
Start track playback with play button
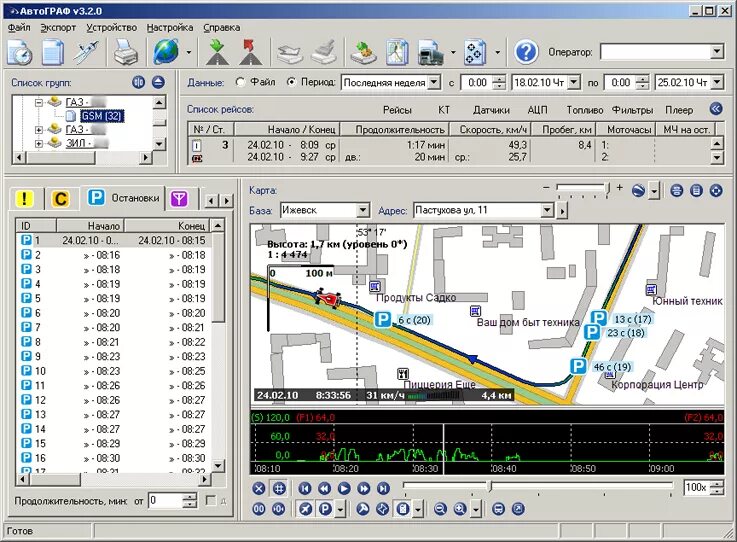[344, 488]
